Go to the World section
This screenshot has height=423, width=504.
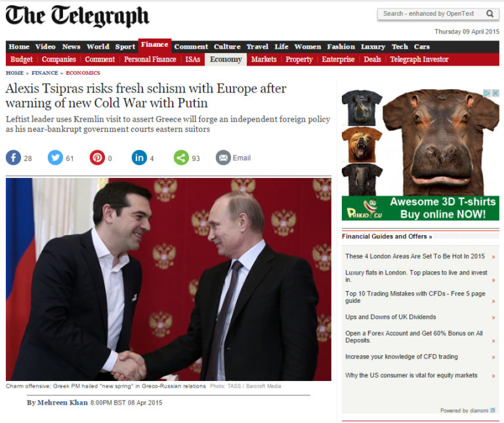(x=98, y=47)
